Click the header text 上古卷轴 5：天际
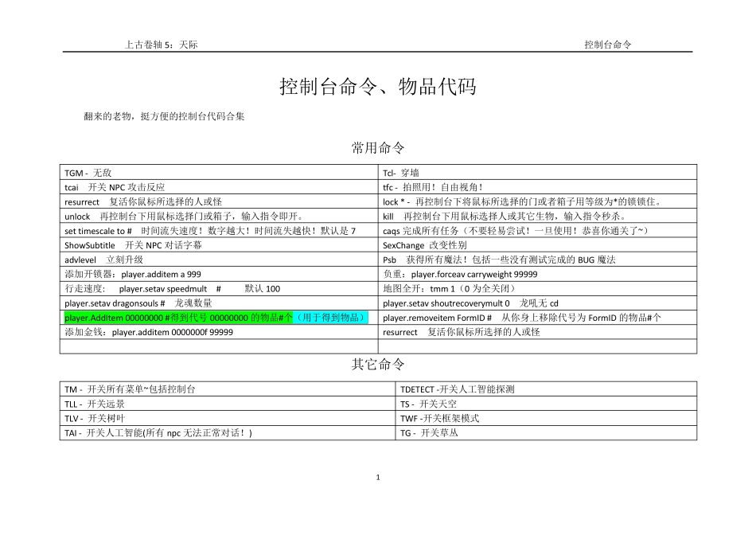 coord(161,45)
